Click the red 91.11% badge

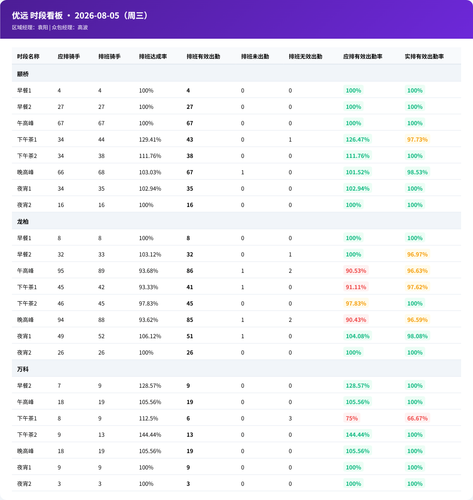pyautogui.click(x=356, y=287)
